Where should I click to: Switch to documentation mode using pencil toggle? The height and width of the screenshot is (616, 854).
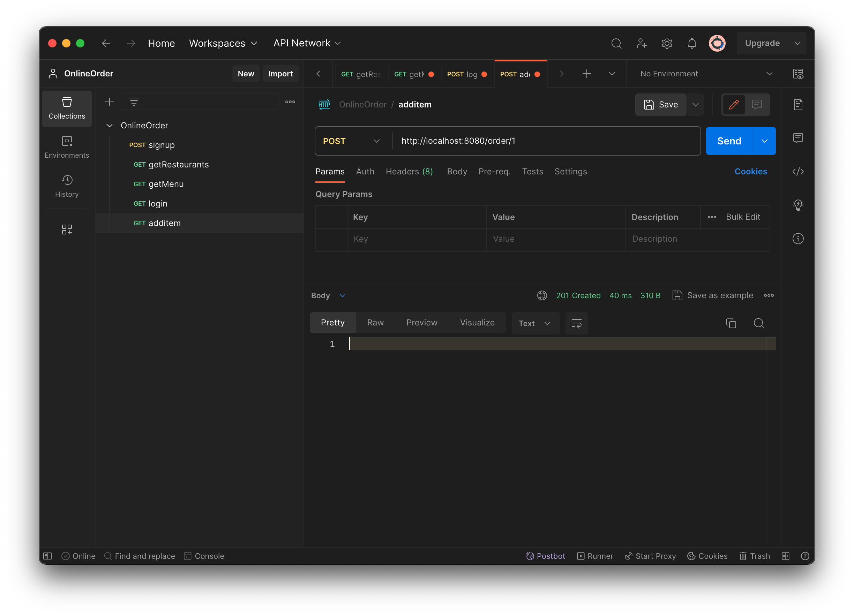[734, 104]
